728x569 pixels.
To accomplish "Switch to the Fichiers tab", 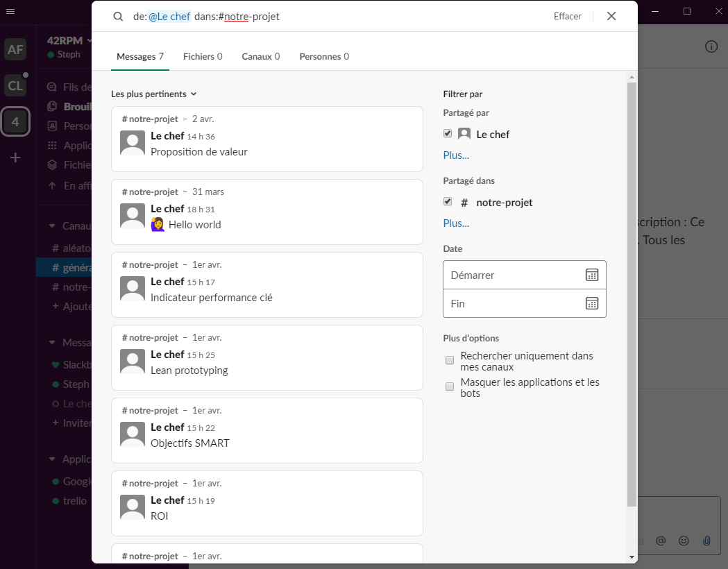I will pyautogui.click(x=203, y=57).
